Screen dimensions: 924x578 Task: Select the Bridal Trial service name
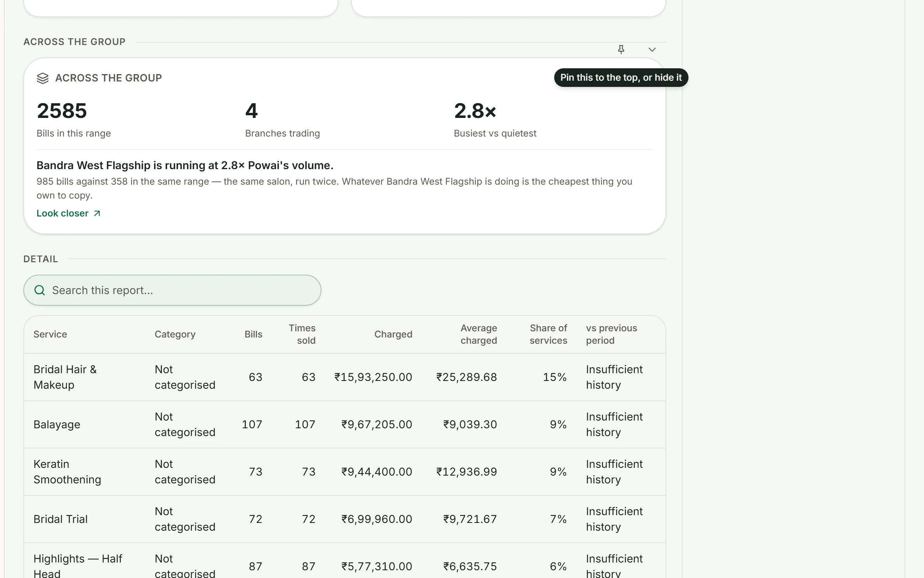tap(61, 519)
